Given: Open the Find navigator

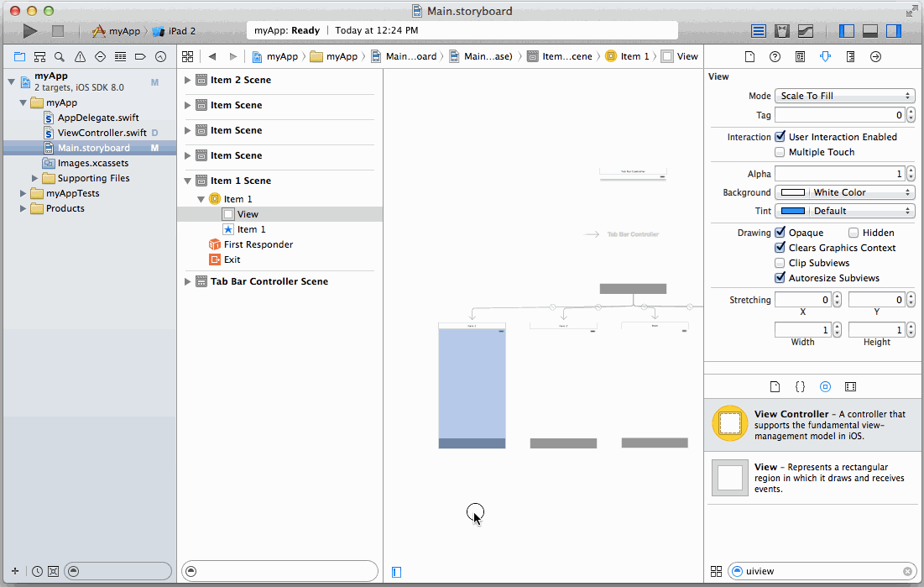Looking at the screenshot, I should pyautogui.click(x=60, y=56).
